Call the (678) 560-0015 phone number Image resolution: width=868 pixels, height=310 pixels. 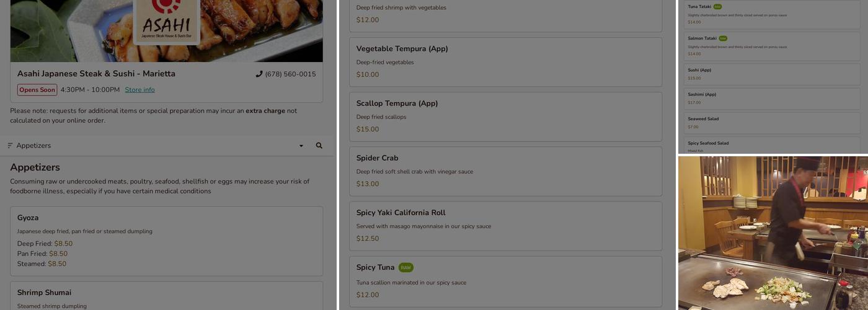tap(290, 74)
